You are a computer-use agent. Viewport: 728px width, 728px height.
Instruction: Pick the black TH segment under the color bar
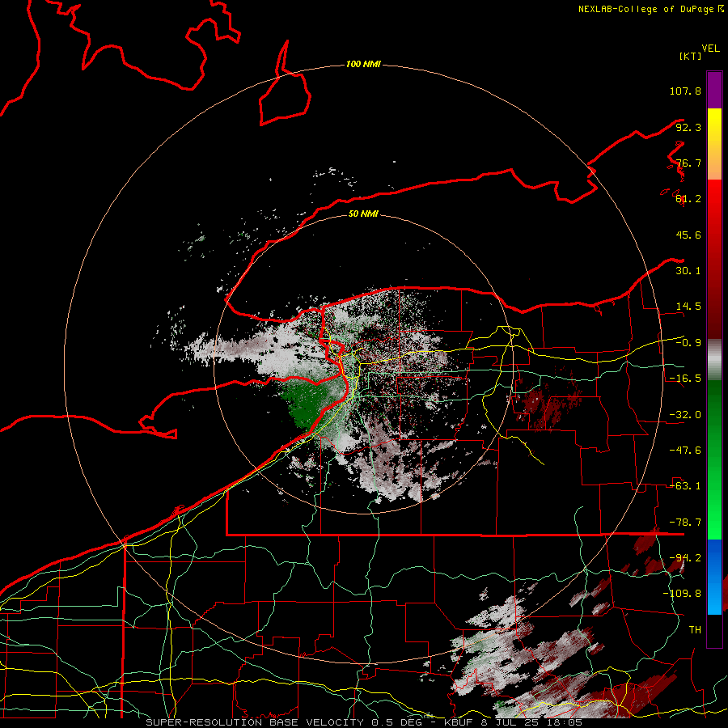point(714,630)
